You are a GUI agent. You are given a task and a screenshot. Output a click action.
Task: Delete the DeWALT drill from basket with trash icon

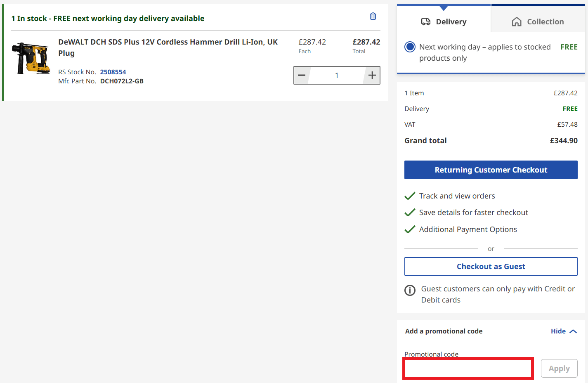[373, 16]
